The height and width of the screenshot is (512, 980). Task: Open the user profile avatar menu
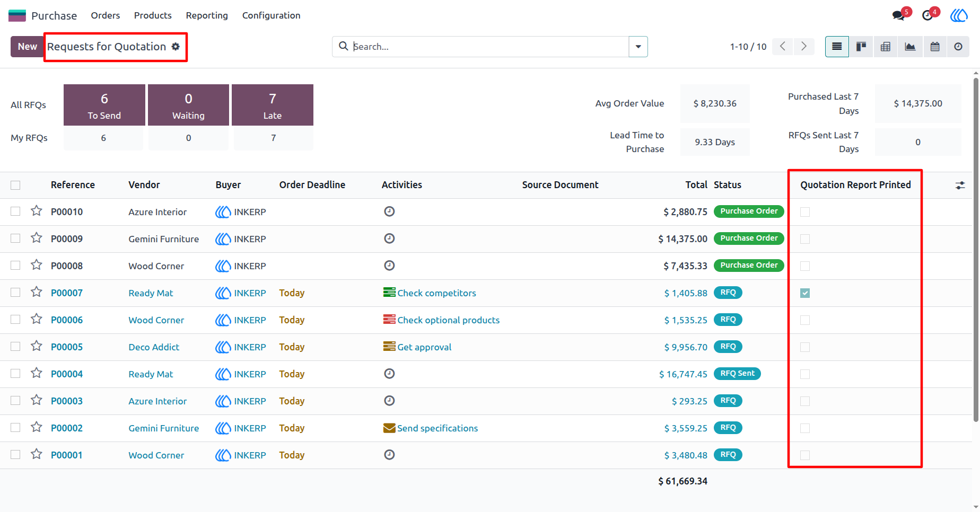coord(959,15)
